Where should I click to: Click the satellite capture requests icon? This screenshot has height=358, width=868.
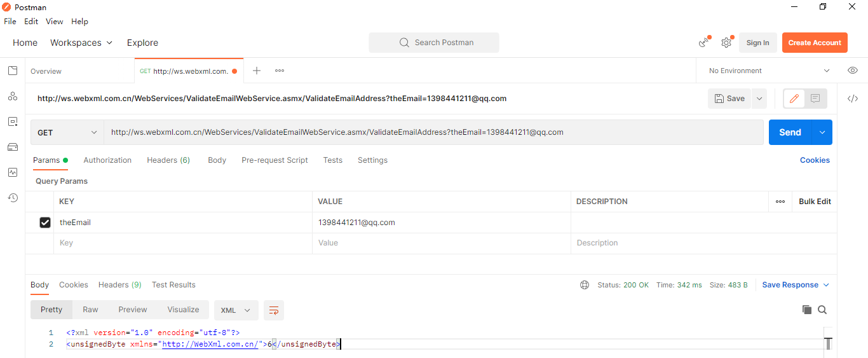click(x=704, y=43)
